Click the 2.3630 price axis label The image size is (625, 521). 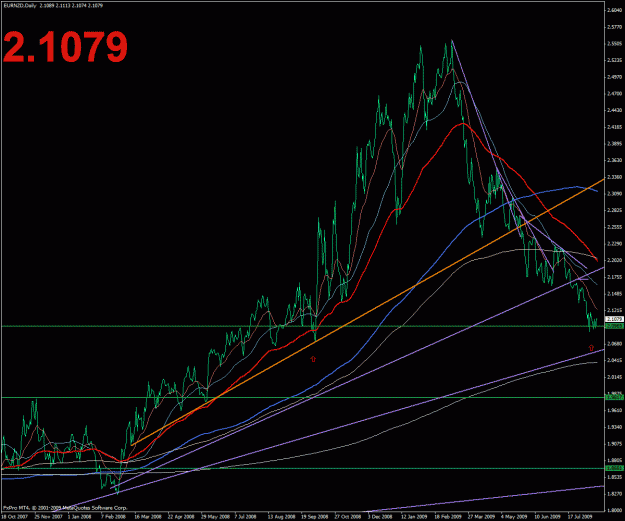pos(615,160)
